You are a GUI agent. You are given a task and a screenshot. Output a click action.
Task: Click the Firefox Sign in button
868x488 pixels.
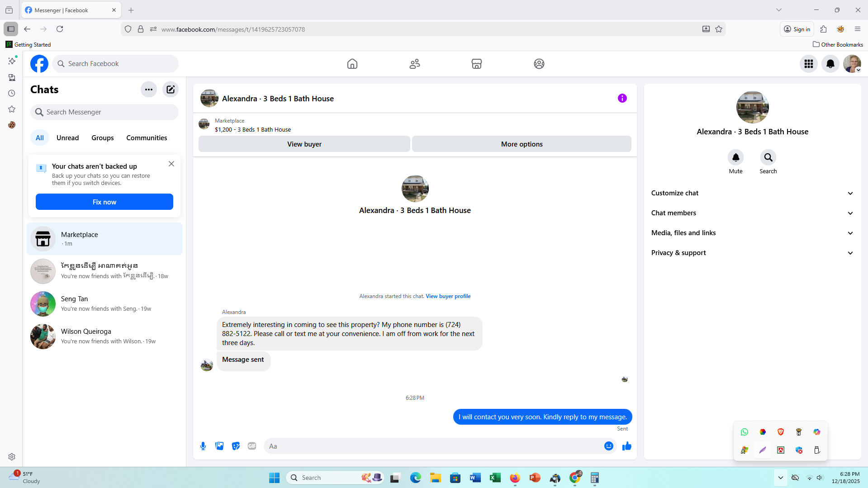(x=797, y=29)
